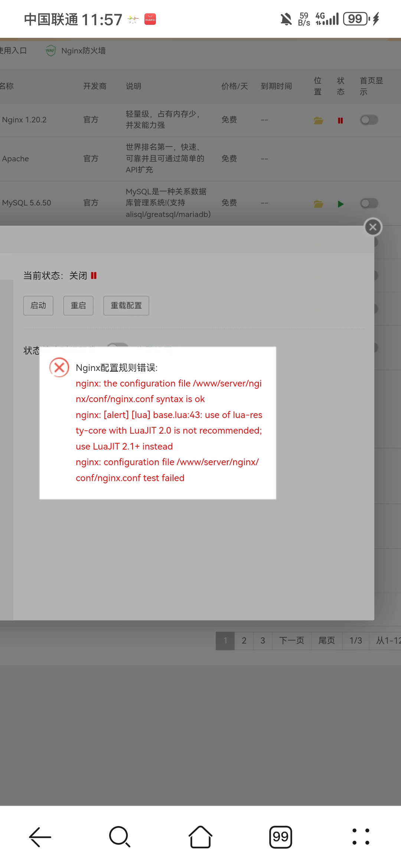Click the 重载配置 reload config button
Image resolution: width=401 pixels, height=868 pixels.
click(x=126, y=306)
